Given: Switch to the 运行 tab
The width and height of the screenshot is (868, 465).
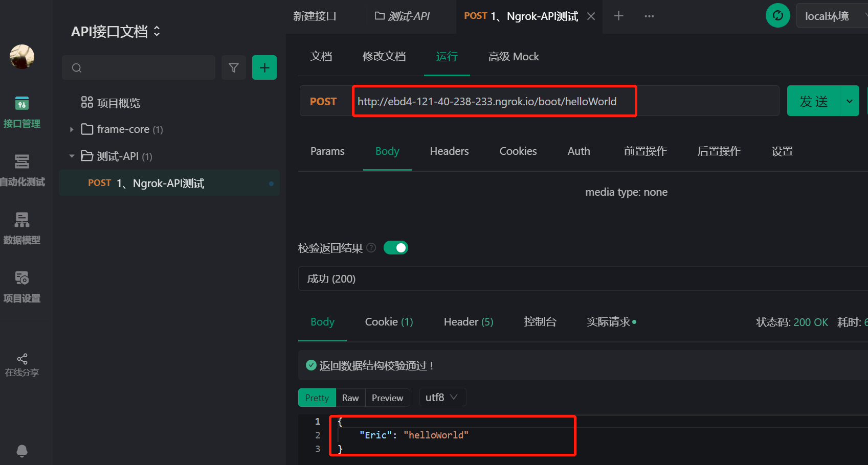Looking at the screenshot, I should click(447, 57).
